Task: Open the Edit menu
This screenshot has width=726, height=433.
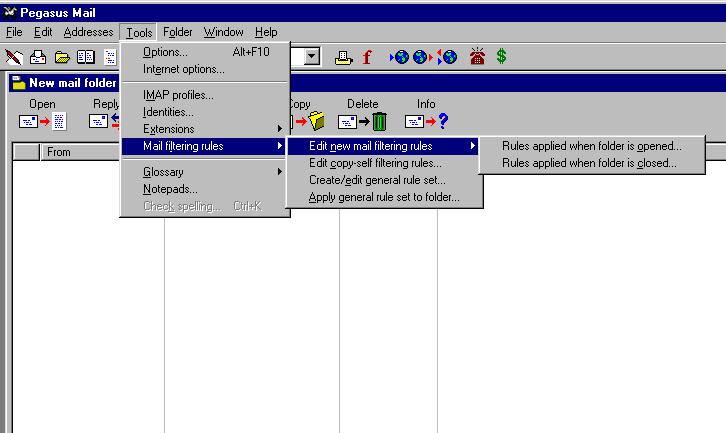Action: [x=43, y=32]
